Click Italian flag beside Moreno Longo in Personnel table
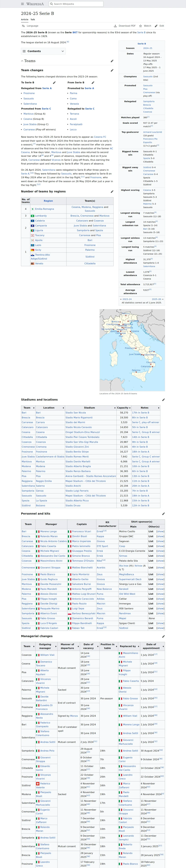 click(x=38, y=531)
